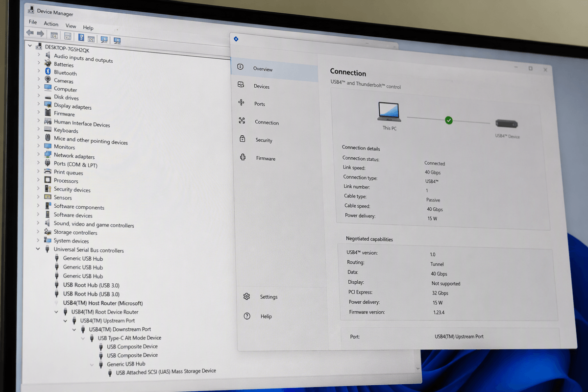Open the Action menu in Device Manager
588x392 pixels.
click(51, 24)
